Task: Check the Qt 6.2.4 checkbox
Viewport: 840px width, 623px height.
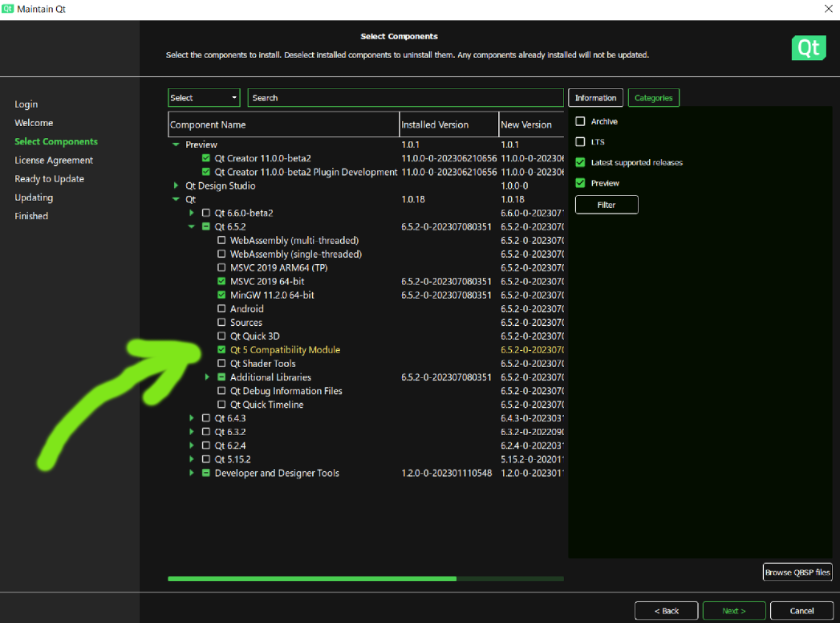Action: pyautogui.click(x=205, y=446)
